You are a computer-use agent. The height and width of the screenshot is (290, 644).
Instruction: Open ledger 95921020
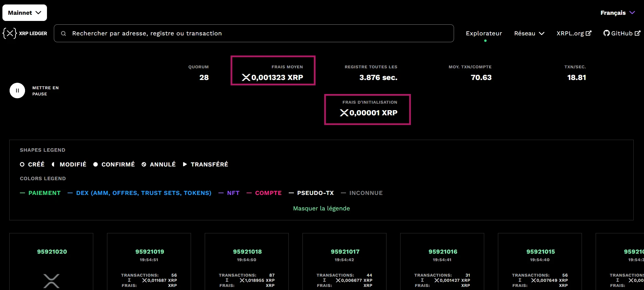click(x=52, y=252)
